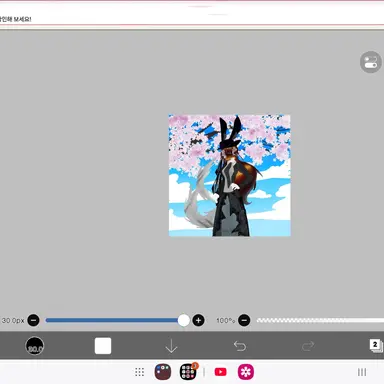Launch the dark red taskbar app
Viewport: 384px width, 384px height.
pos(163,372)
